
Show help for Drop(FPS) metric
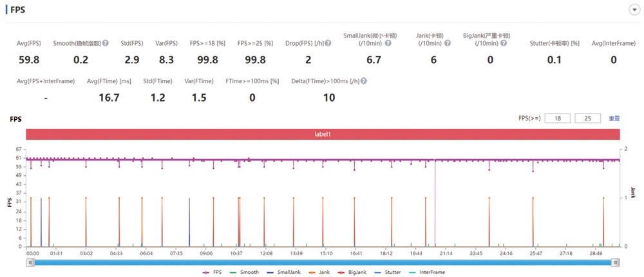328,43
